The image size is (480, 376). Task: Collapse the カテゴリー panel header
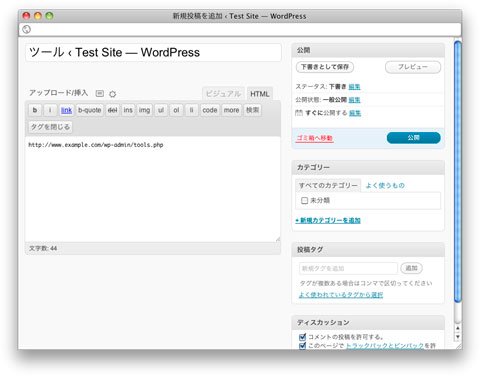click(368, 167)
